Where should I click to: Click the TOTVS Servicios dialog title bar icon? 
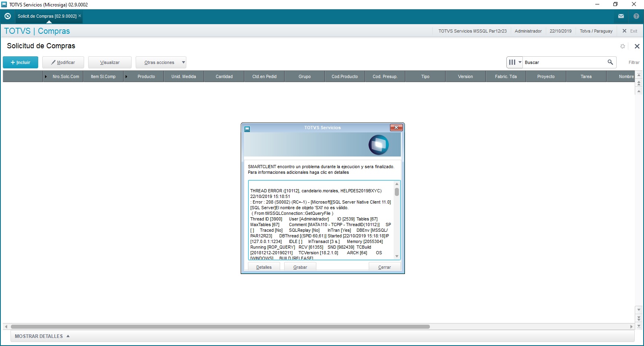(247, 129)
